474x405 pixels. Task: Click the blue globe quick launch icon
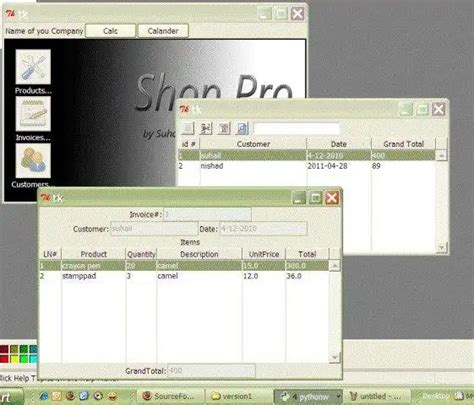[84, 396]
